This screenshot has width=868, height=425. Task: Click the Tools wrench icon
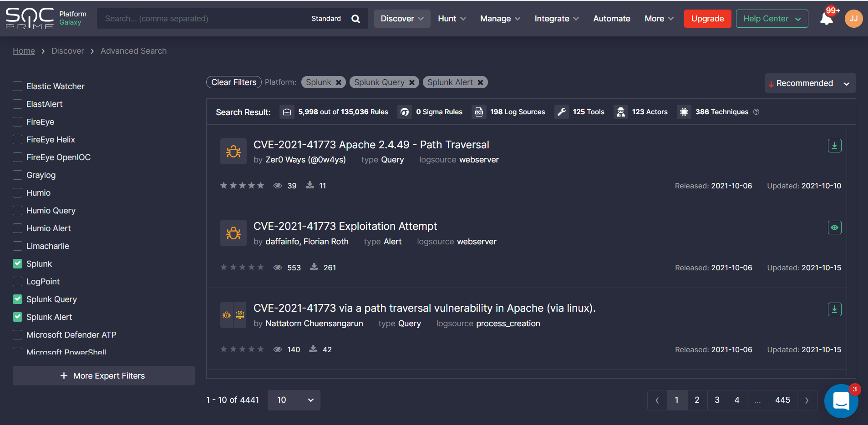[562, 111]
